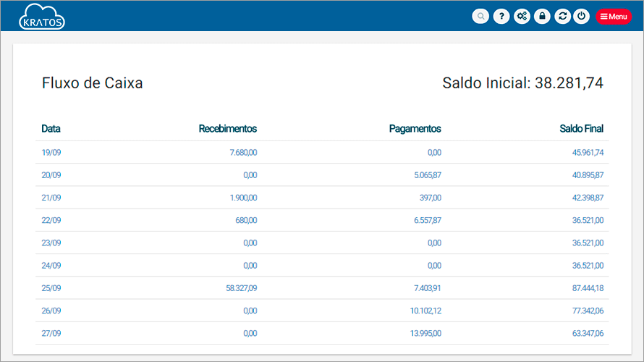Click payments value 10.102,12
644x362 pixels.
coord(426,311)
